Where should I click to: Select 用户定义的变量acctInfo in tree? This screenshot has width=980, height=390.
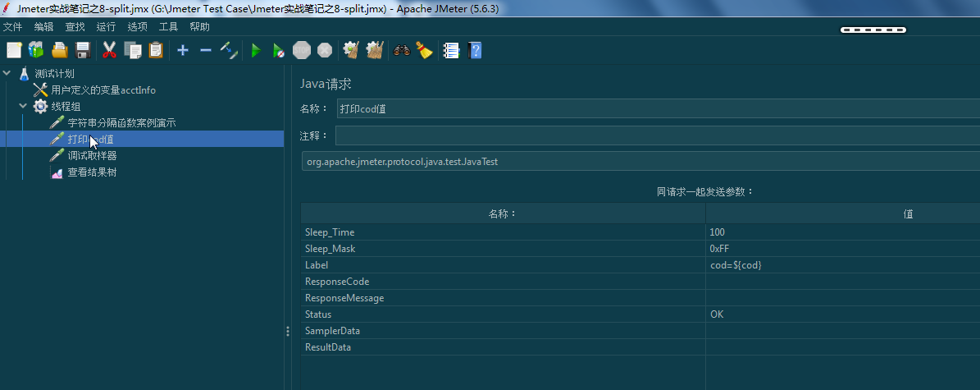coord(103,90)
